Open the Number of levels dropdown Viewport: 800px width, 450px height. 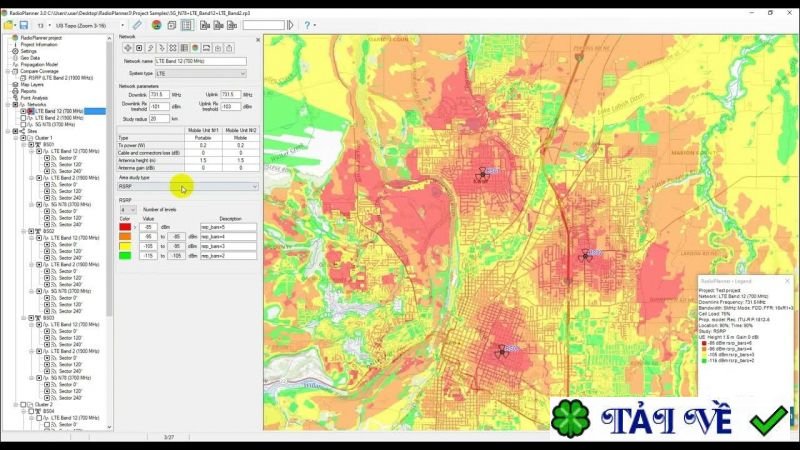coord(128,210)
